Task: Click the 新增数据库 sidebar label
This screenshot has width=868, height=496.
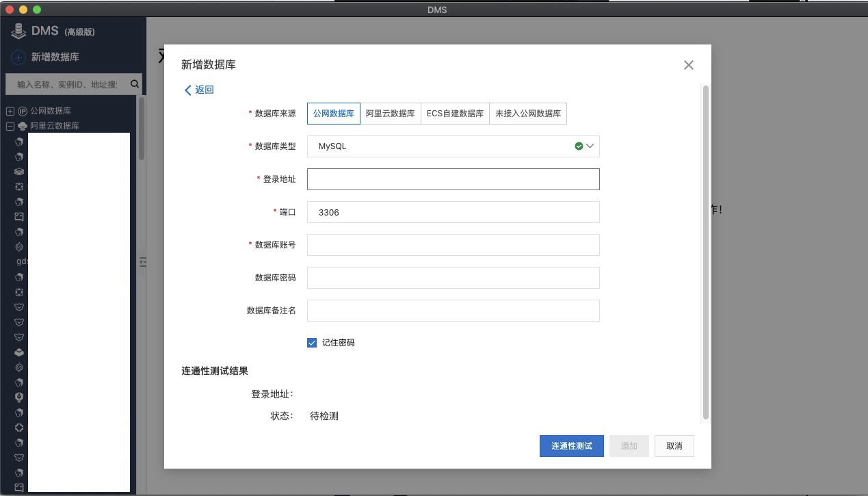Action: click(55, 57)
